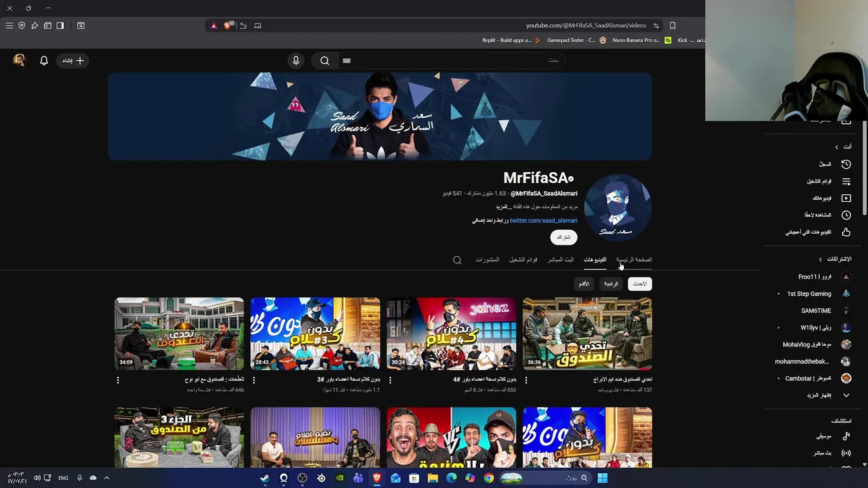Focus the YouTube search input field
The width and height of the screenshot is (868, 488).
pyautogui.click(x=451, y=60)
